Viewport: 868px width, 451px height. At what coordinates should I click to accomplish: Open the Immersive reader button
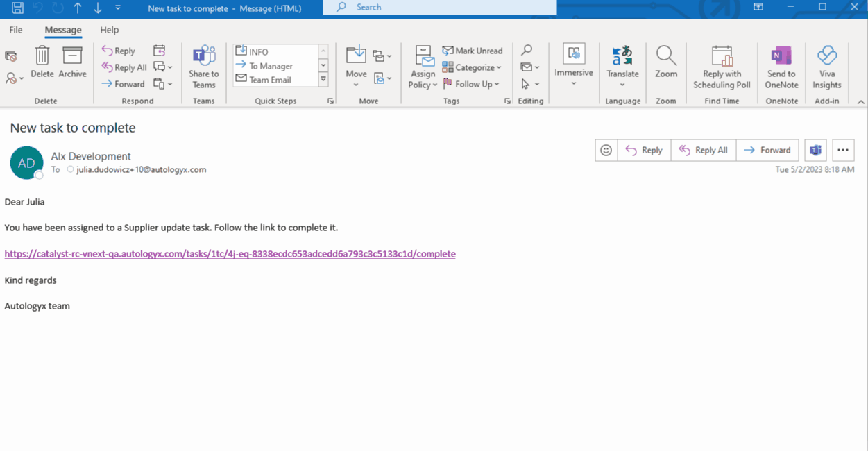574,66
